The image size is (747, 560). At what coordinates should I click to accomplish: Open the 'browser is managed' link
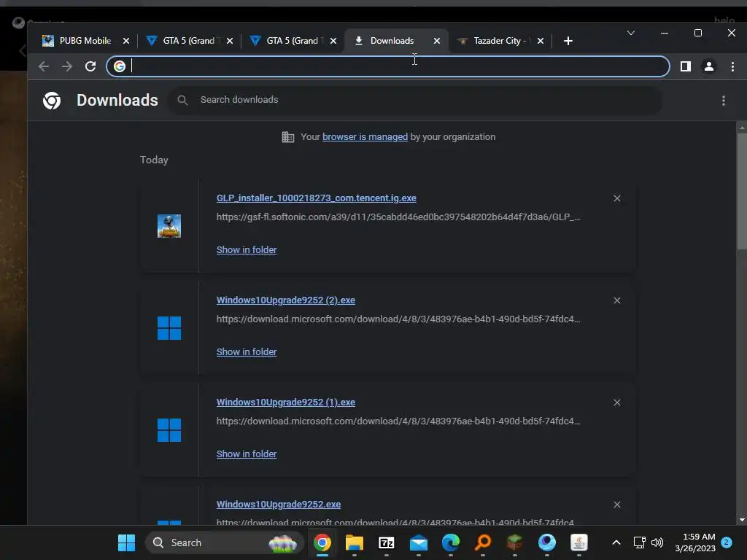click(x=365, y=137)
